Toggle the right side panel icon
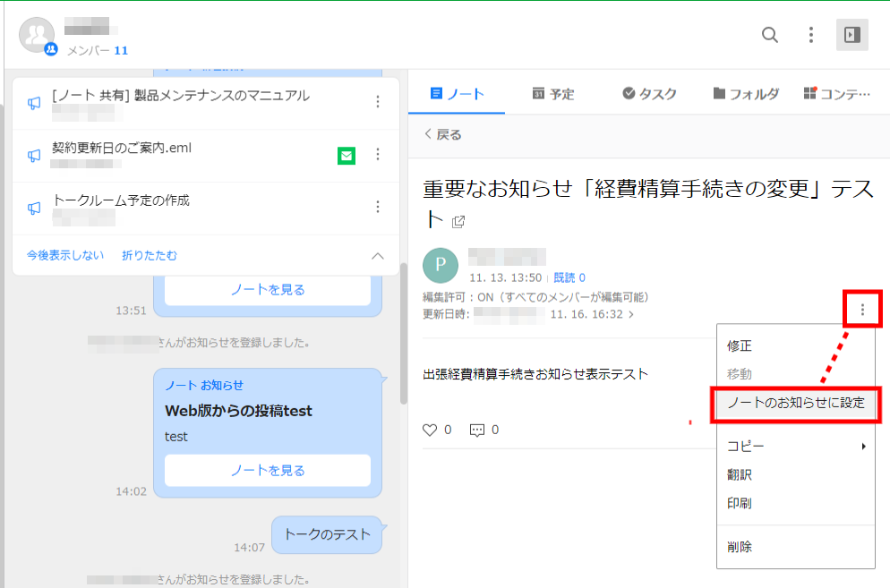This screenshot has width=890, height=588. [851, 35]
